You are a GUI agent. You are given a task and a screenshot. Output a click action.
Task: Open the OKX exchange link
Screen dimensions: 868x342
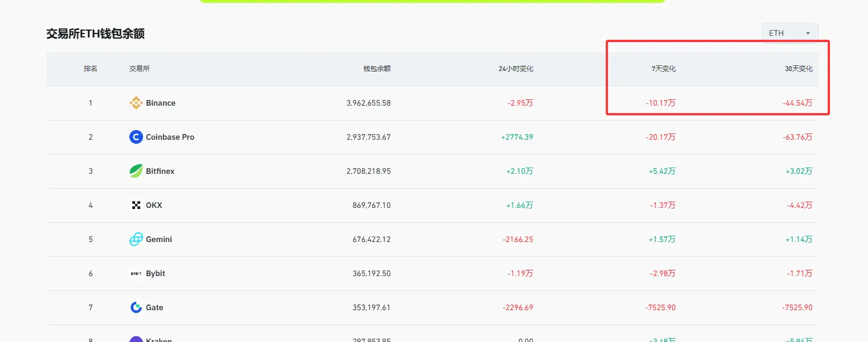click(x=154, y=205)
